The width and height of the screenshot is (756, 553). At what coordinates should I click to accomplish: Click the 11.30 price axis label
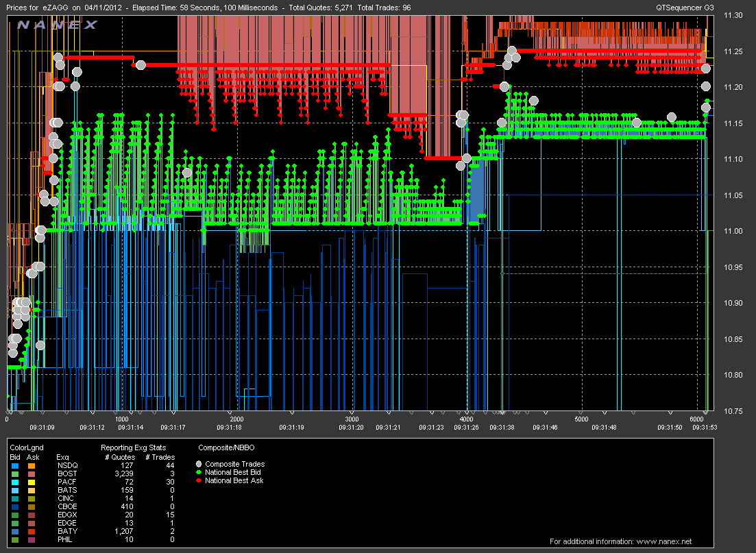click(733, 16)
